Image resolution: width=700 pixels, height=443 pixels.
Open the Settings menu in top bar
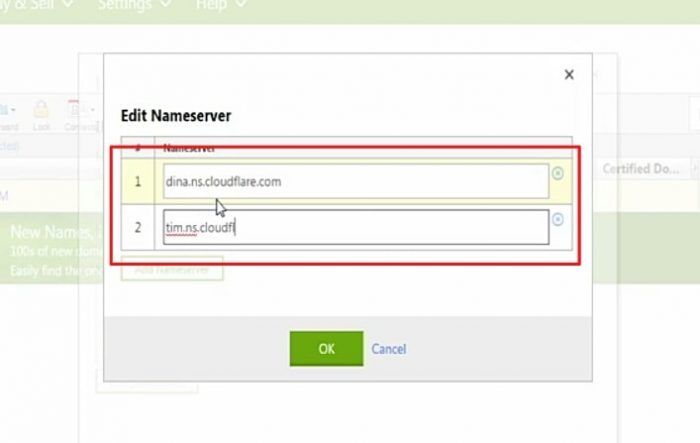click(134, 4)
